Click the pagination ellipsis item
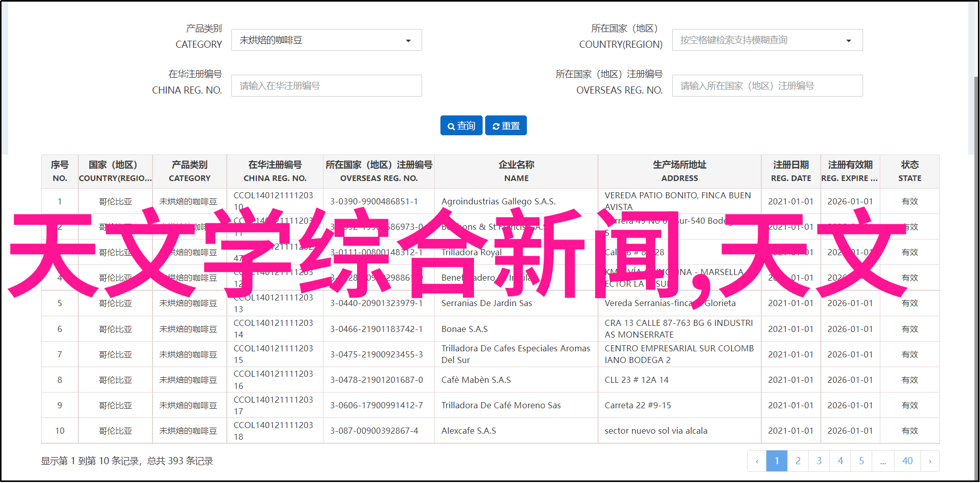Screen dimensions: 980x483 click(x=883, y=461)
